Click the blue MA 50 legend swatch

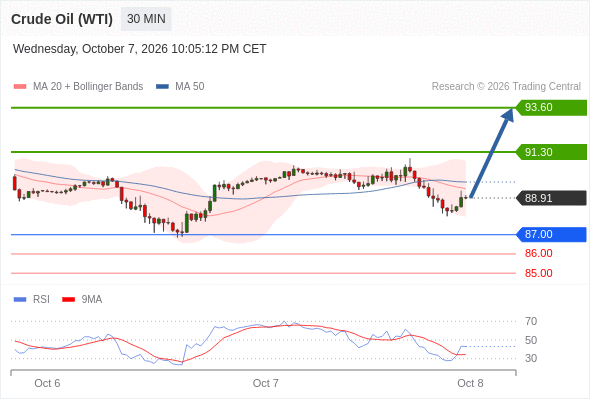(162, 87)
